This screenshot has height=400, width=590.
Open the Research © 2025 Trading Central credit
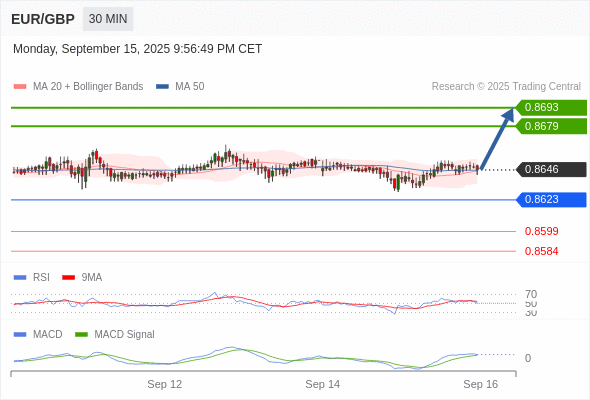pyautogui.click(x=506, y=87)
